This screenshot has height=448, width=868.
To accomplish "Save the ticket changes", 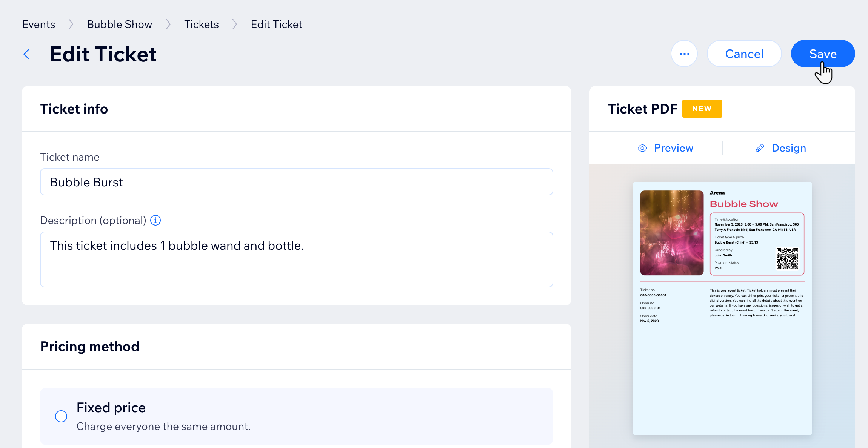I will pyautogui.click(x=823, y=54).
